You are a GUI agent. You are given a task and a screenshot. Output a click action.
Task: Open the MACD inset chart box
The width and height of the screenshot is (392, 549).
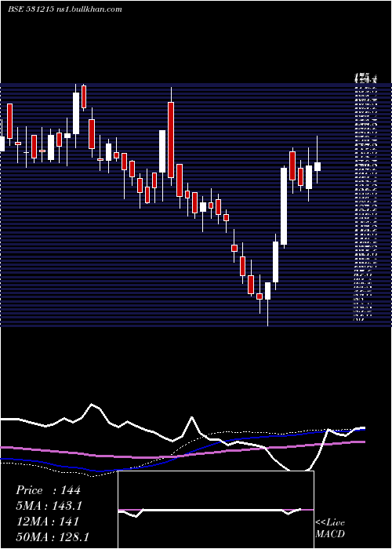coord(216,510)
